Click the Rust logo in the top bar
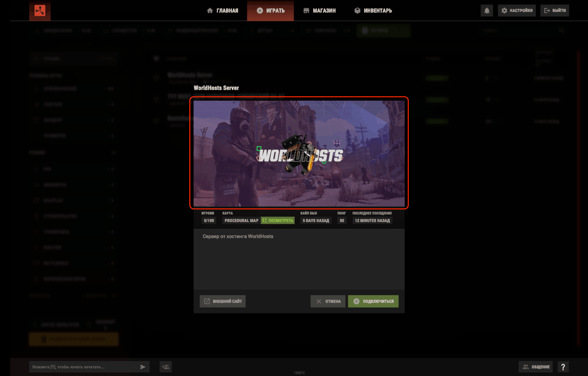 tap(40, 10)
